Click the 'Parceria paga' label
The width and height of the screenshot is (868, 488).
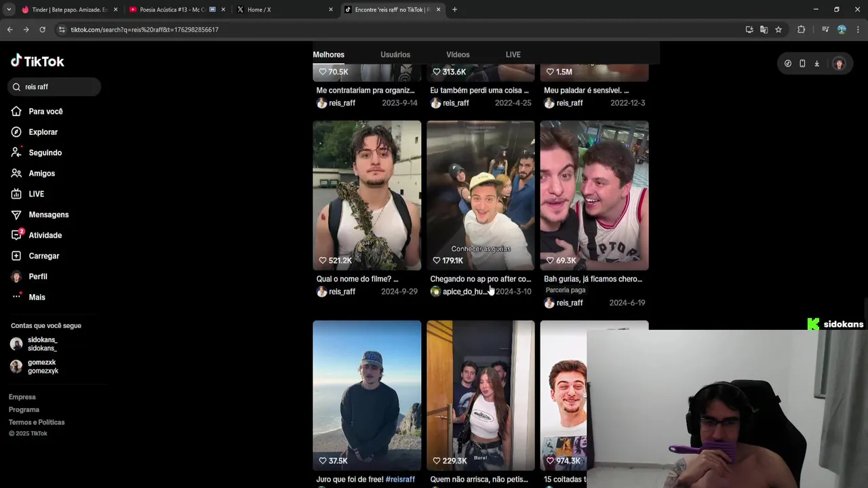click(x=565, y=290)
